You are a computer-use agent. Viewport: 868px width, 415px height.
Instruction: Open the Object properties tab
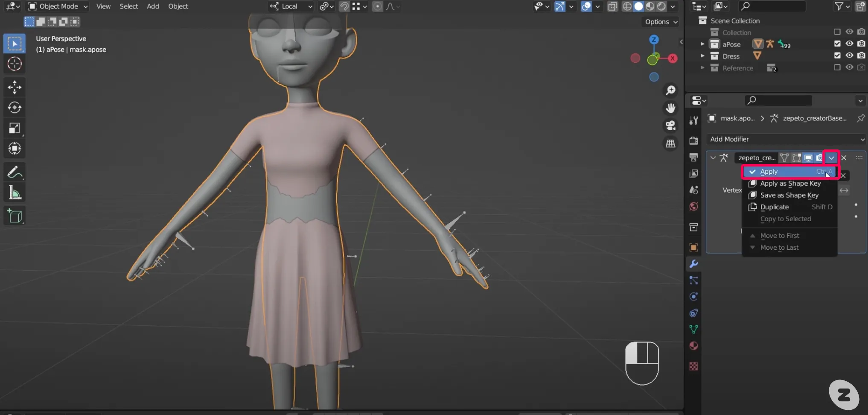(694, 248)
